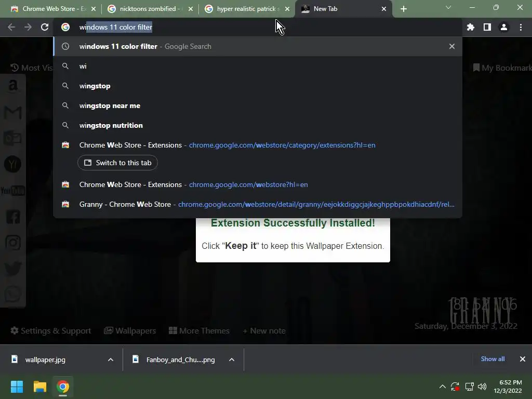This screenshot has width=532, height=399.
Task: Open the Extensions puzzle icon
Action: coord(471,27)
